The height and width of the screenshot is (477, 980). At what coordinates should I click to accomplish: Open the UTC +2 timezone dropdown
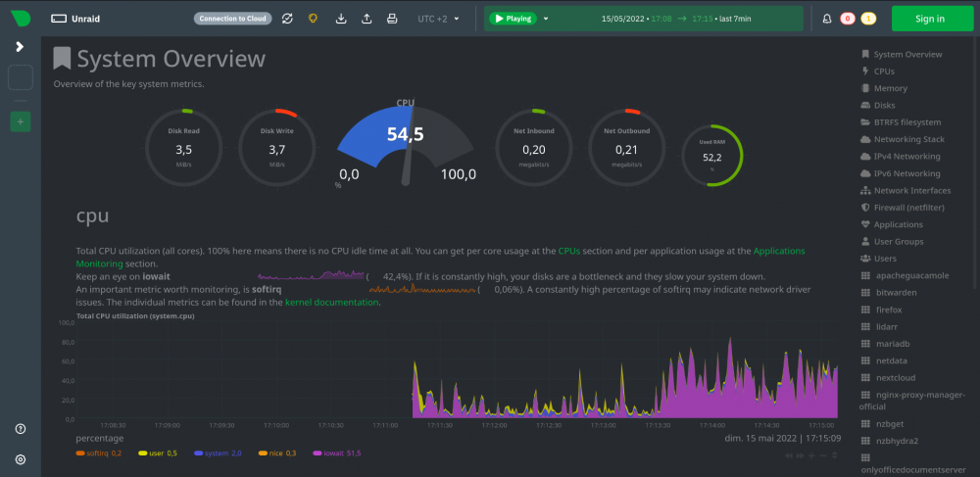tap(438, 19)
